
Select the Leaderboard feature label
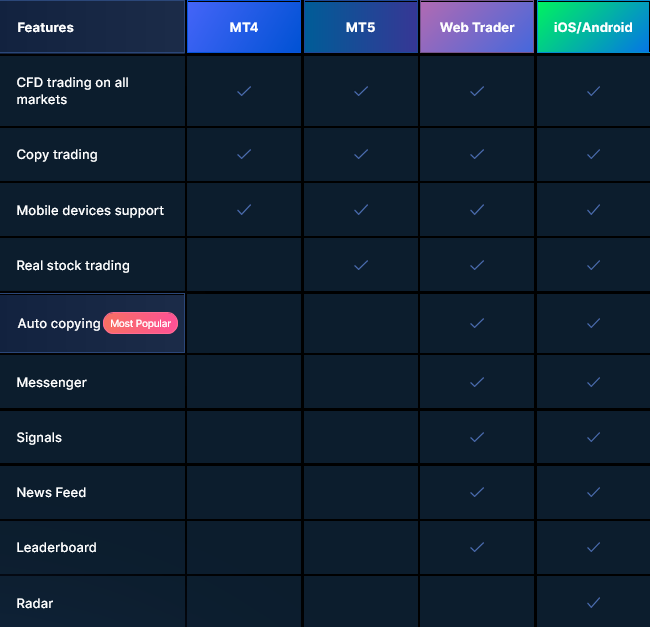point(57,547)
